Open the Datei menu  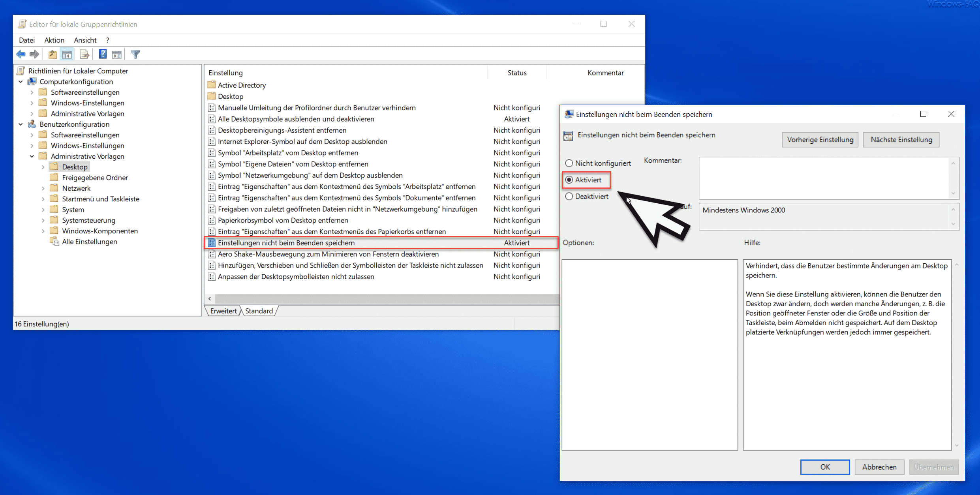point(27,40)
